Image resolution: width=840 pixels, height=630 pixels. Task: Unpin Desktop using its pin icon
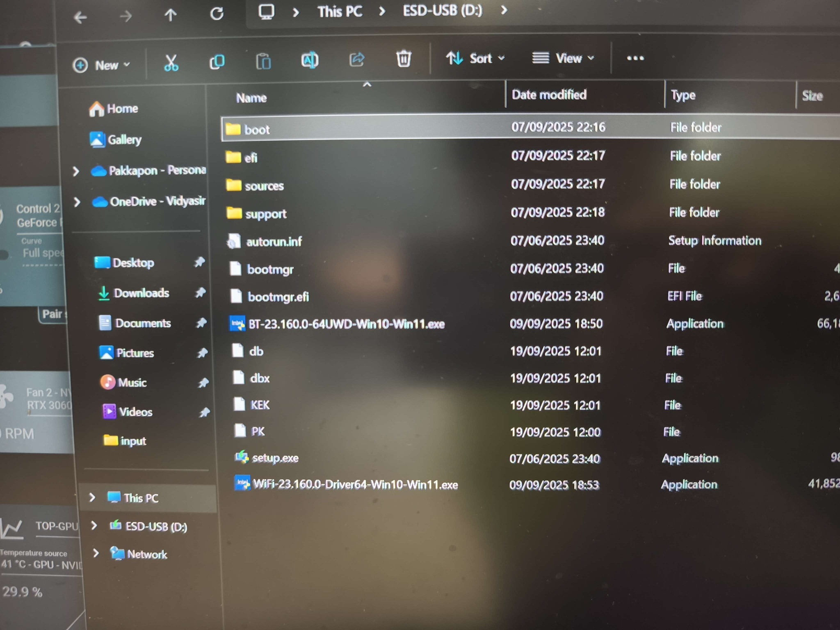(199, 262)
